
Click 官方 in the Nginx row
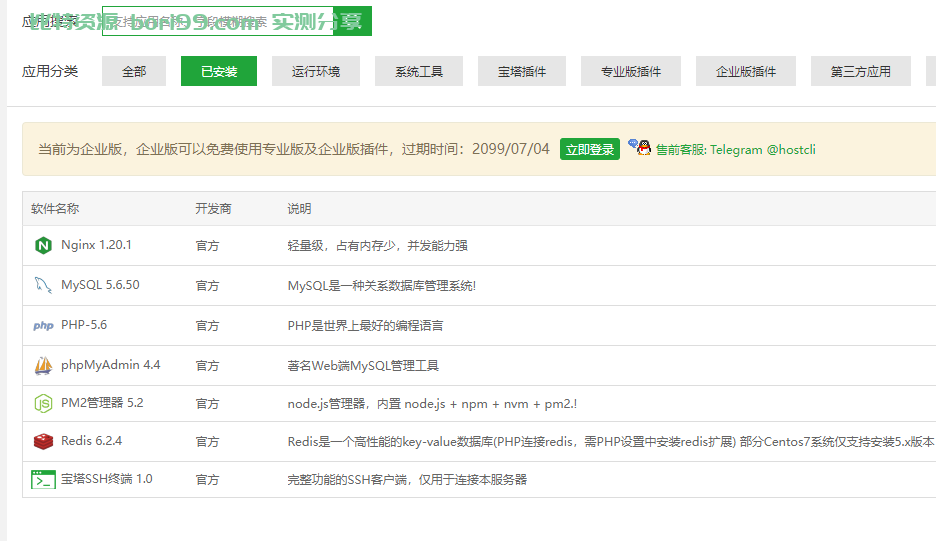click(207, 245)
